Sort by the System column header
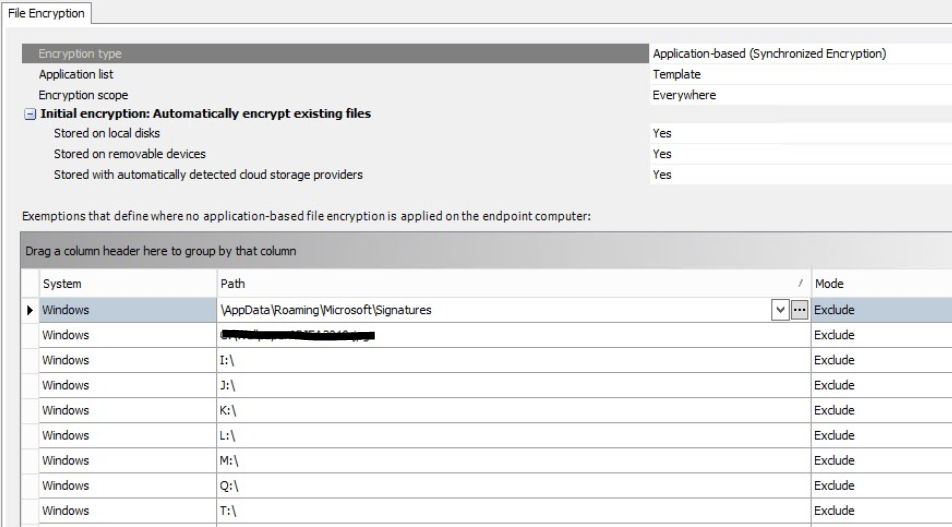 tap(128, 284)
